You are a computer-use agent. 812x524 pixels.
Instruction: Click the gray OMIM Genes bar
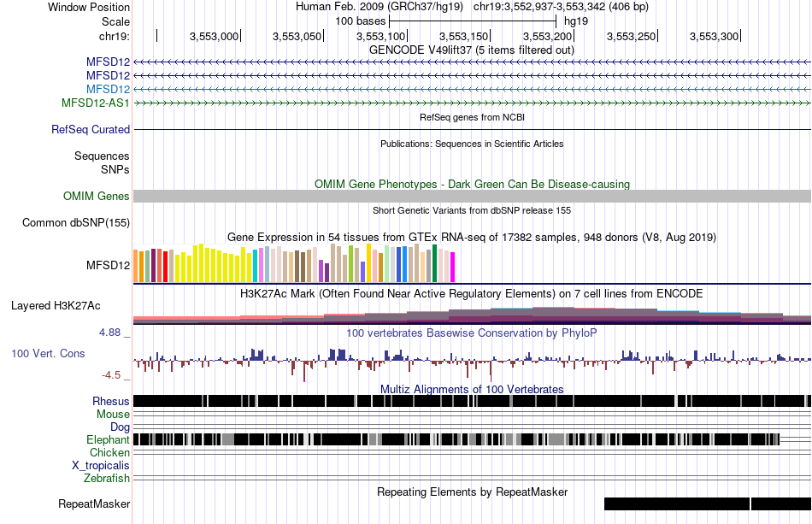click(473, 197)
